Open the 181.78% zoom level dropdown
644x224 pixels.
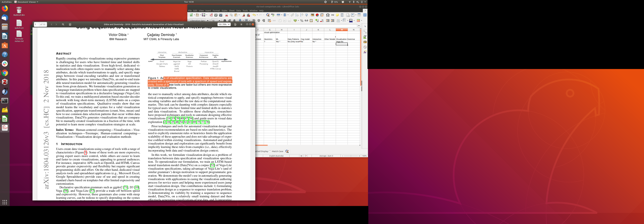[x=224, y=24]
